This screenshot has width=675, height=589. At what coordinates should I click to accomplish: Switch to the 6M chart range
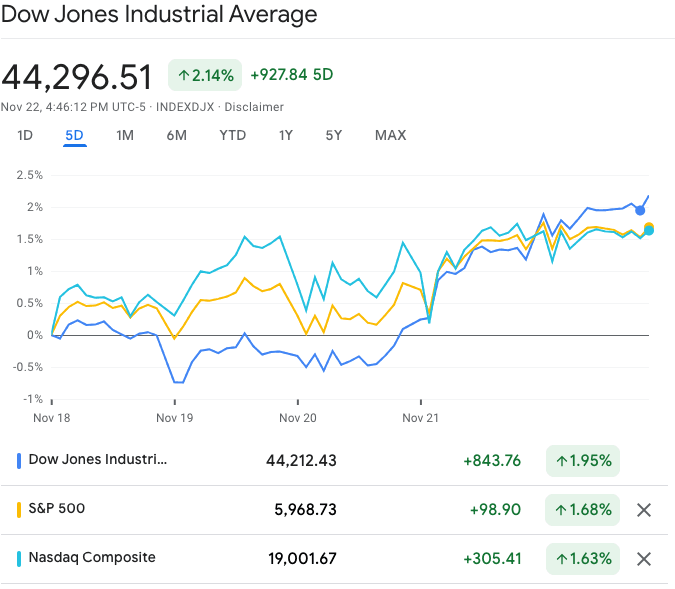coord(176,135)
